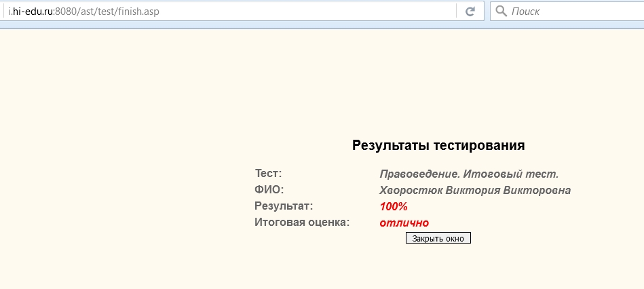This screenshot has width=644, height=289.
Task: Click the test name Правоведение. Итоговый тест.
Action: pos(469,174)
